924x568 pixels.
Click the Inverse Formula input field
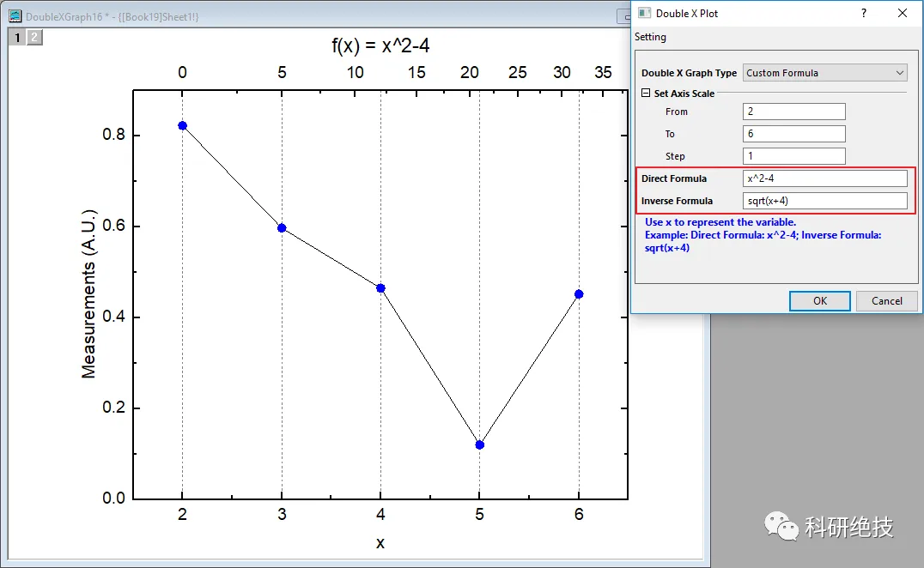coord(824,201)
